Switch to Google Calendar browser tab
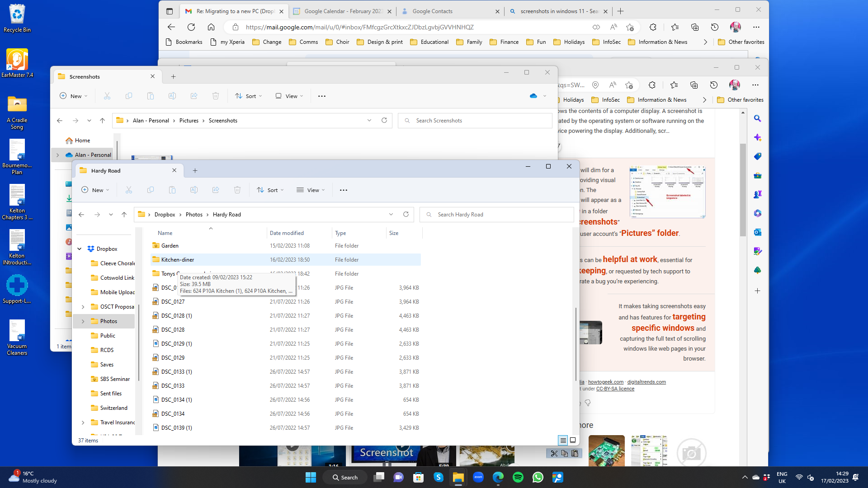Image resolution: width=868 pixels, height=488 pixels. coord(343,11)
